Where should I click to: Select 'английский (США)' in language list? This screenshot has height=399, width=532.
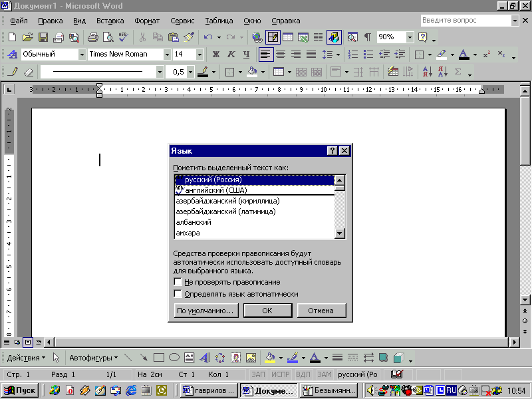point(255,190)
